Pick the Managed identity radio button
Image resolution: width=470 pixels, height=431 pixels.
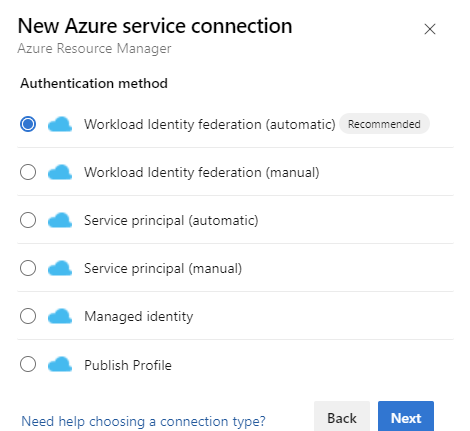[x=28, y=316]
